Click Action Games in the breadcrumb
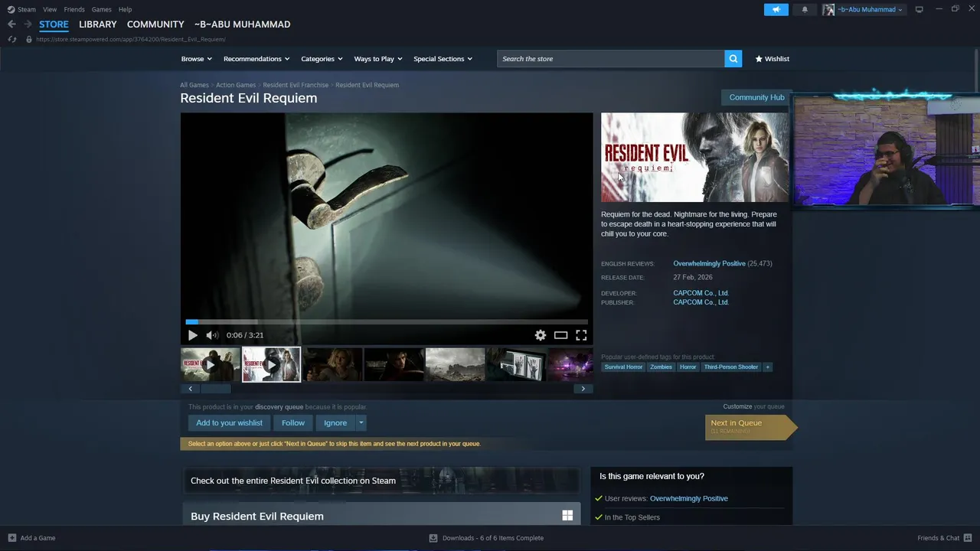 point(236,85)
